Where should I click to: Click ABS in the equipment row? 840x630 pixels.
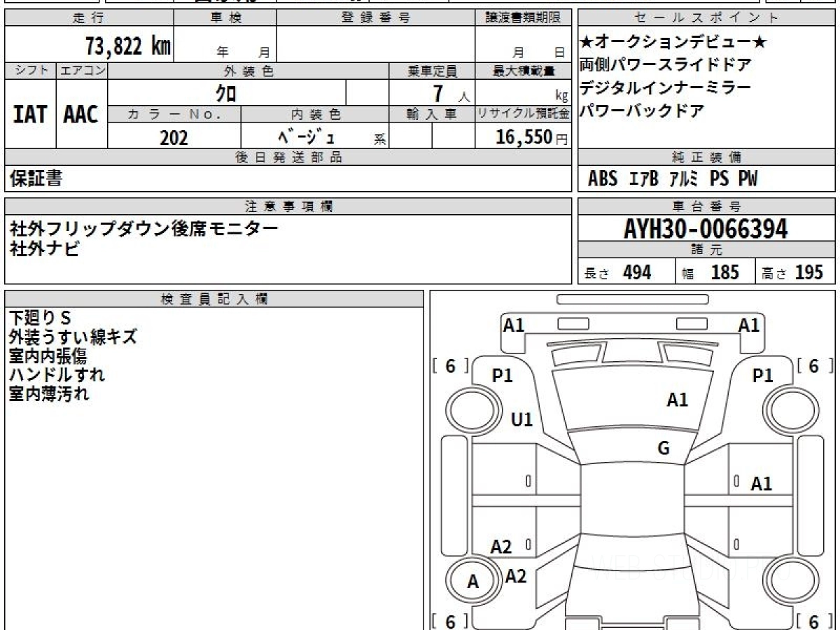603,179
